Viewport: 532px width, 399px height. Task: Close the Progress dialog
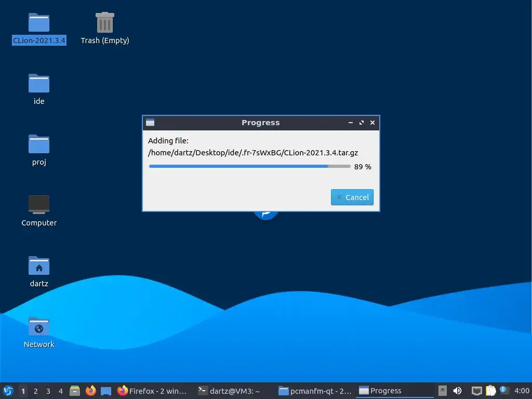[x=372, y=123]
